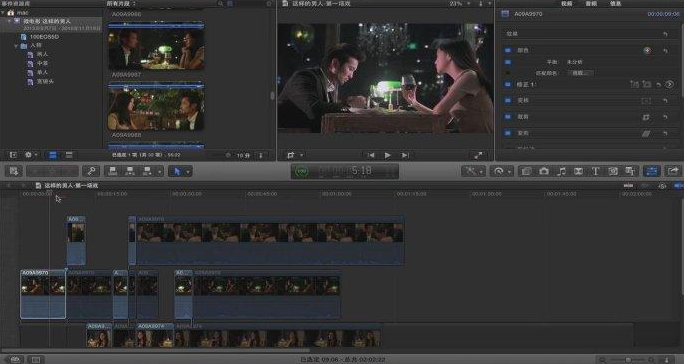Screen dimensions: 684x364
Task: Disable the 颜色 effect checkbox
Action: click(x=508, y=51)
